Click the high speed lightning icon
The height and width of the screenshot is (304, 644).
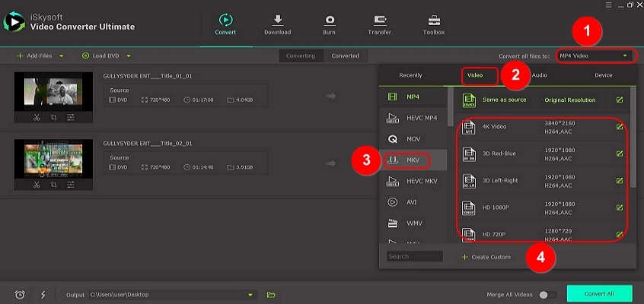[x=43, y=295]
